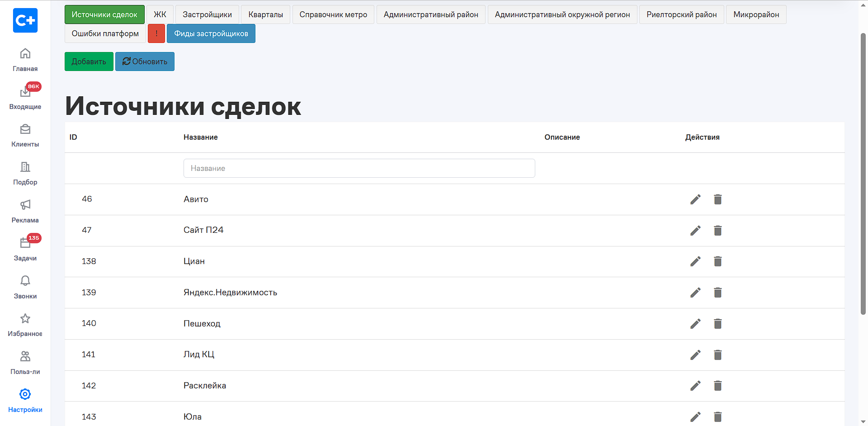Edit the Яндекс.Недвижимость row

click(x=695, y=293)
